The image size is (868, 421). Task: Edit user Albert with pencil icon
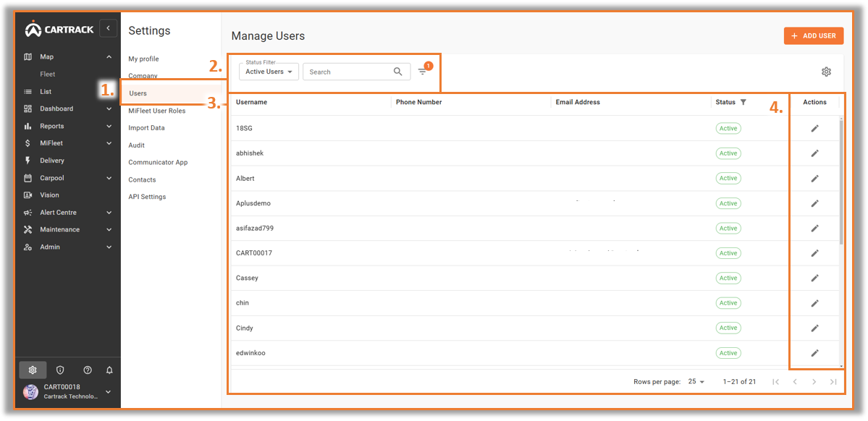point(815,179)
